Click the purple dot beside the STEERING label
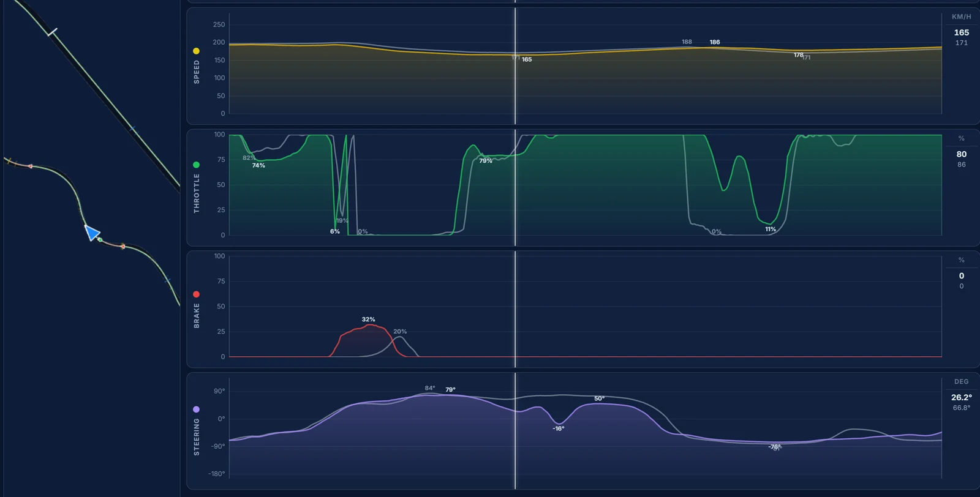The height and width of the screenshot is (497, 980). tap(196, 409)
